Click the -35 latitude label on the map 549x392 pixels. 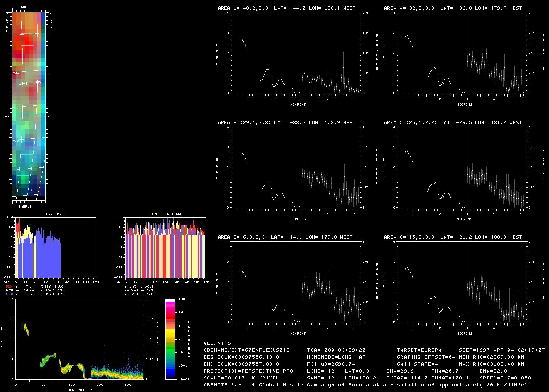tap(16, 141)
